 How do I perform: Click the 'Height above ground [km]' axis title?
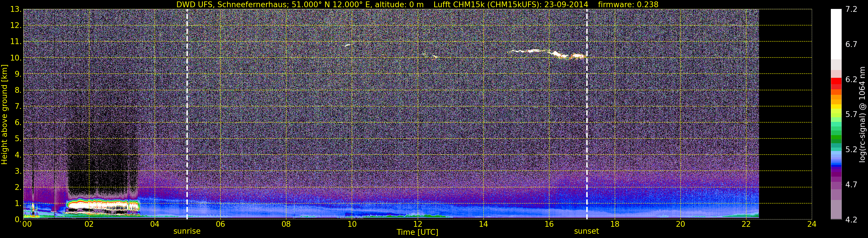click(x=4, y=114)
